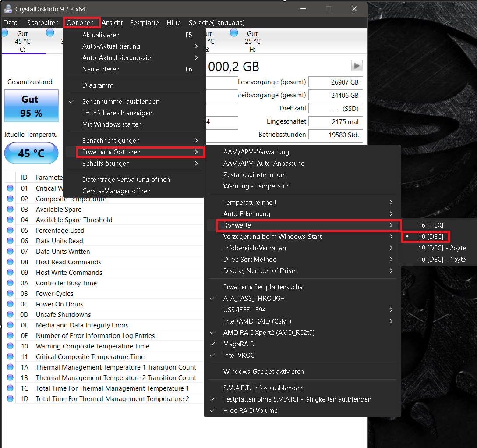Open the Hilfe menu
This screenshot has height=448, width=477.
coord(174,22)
